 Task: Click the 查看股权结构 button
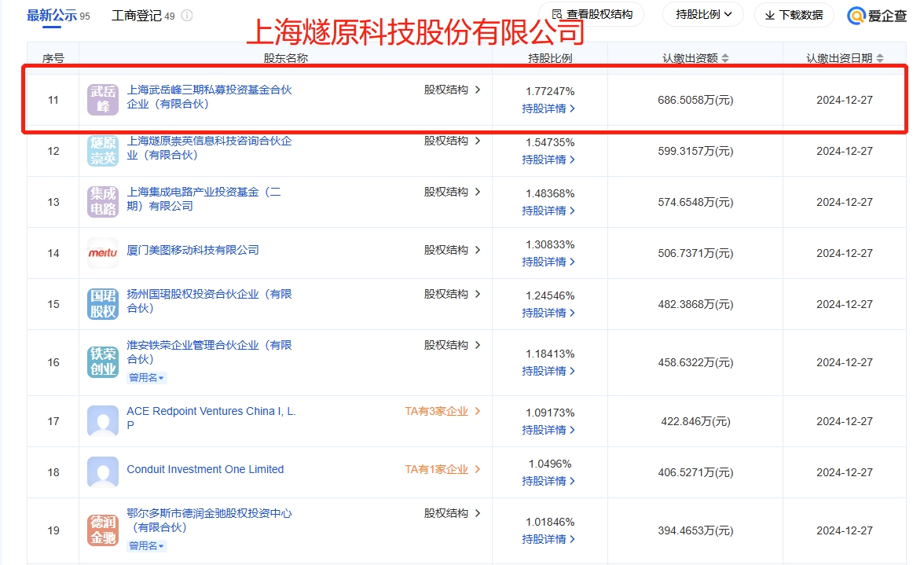click(592, 15)
